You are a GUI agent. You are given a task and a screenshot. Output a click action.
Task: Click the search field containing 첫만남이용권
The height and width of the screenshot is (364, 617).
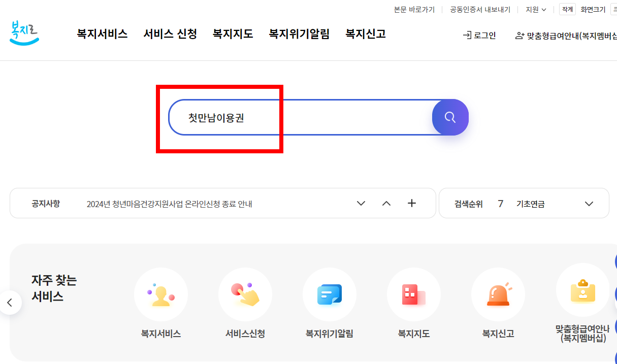tap(301, 117)
